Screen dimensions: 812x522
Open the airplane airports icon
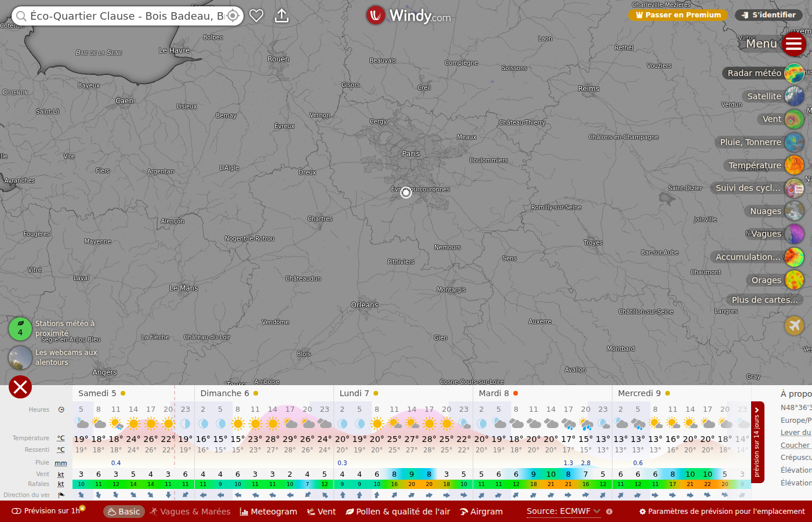[x=794, y=325]
